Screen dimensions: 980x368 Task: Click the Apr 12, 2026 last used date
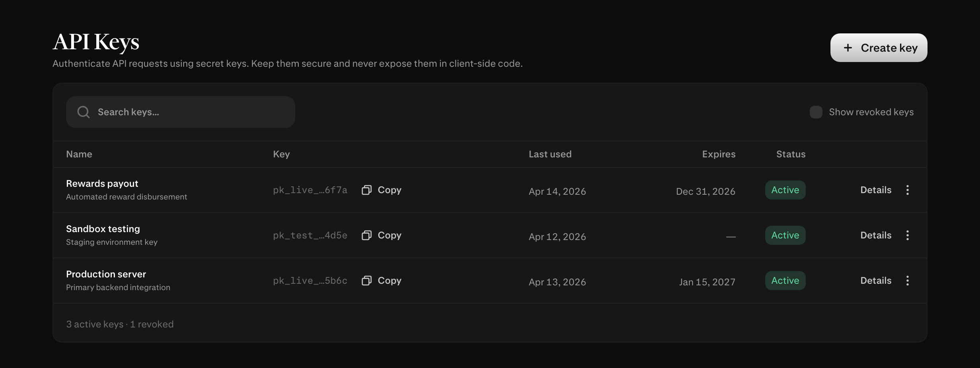click(x=557, y=237)
